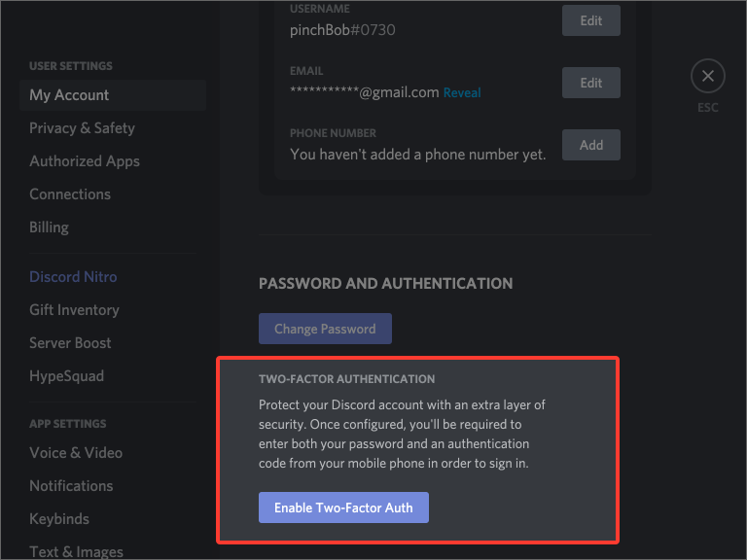The height and width of the screenshot is (560, 747).
Task: Click the Password and Authentication heading
Action: click(x=385, y=283)
